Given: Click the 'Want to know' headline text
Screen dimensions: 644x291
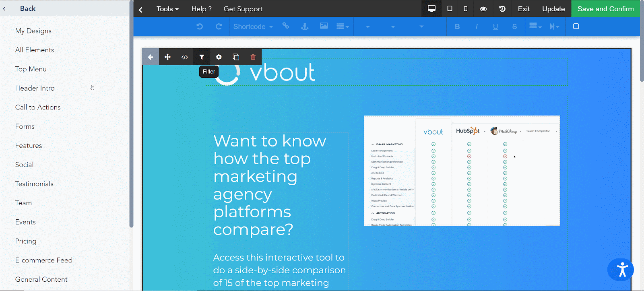Looking at the screenshot, I should pyautogui.click(x=270, y=185).
